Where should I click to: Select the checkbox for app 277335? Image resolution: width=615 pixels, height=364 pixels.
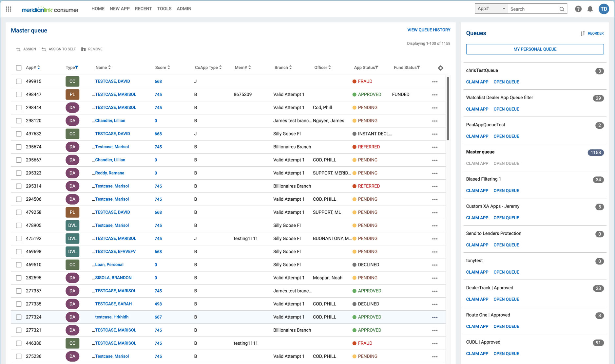pos(19,304)
